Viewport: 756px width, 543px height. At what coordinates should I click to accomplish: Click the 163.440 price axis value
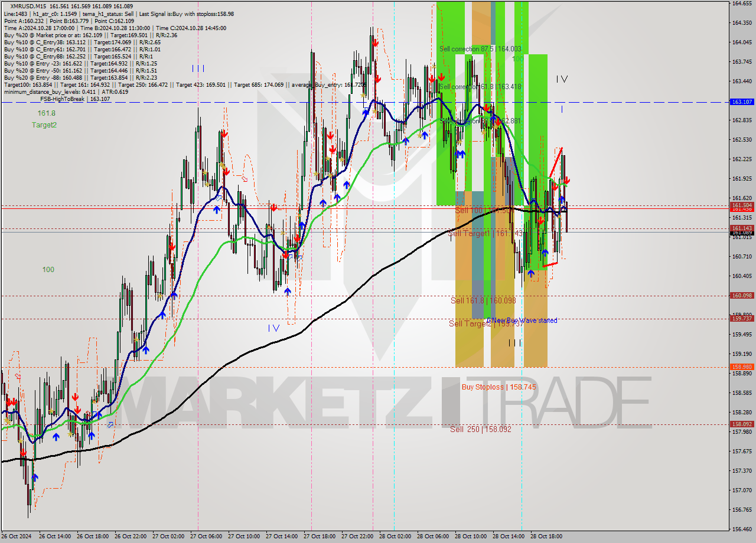pyautogui.click(x=742, y=81)
